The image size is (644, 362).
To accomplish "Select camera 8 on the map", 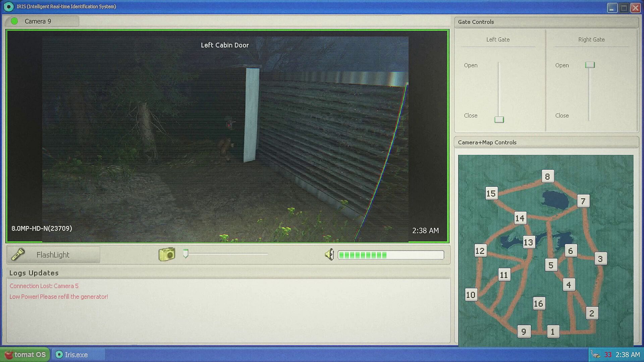I will tap(547, 176).
